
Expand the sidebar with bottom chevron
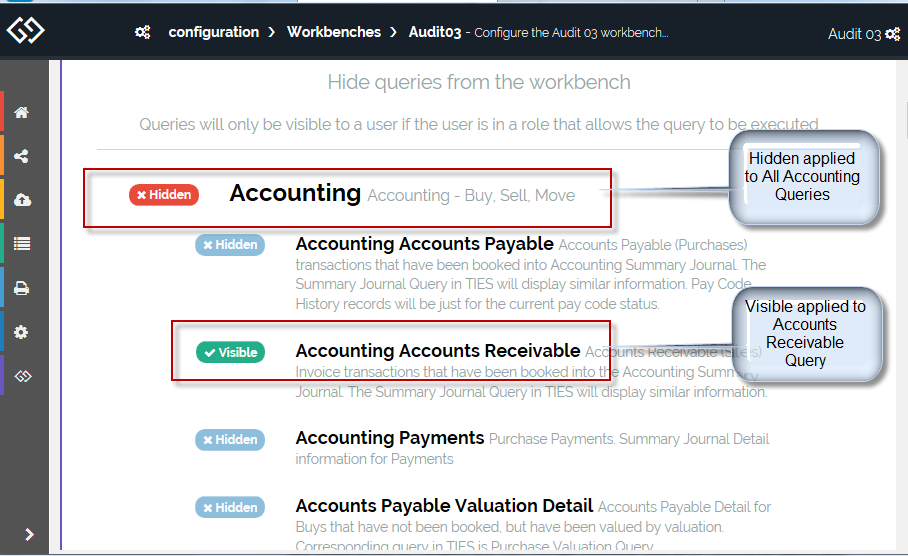coord(30,535)
